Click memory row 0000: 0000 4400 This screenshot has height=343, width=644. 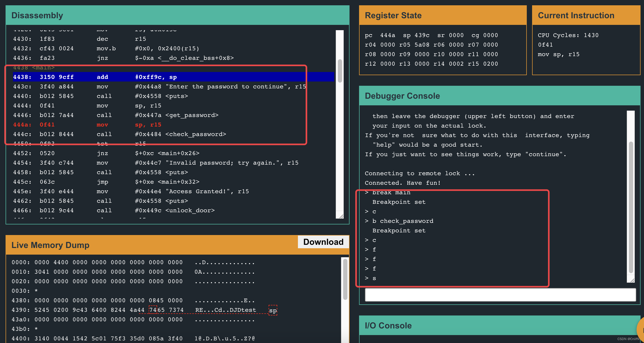[x=133, y=262]
